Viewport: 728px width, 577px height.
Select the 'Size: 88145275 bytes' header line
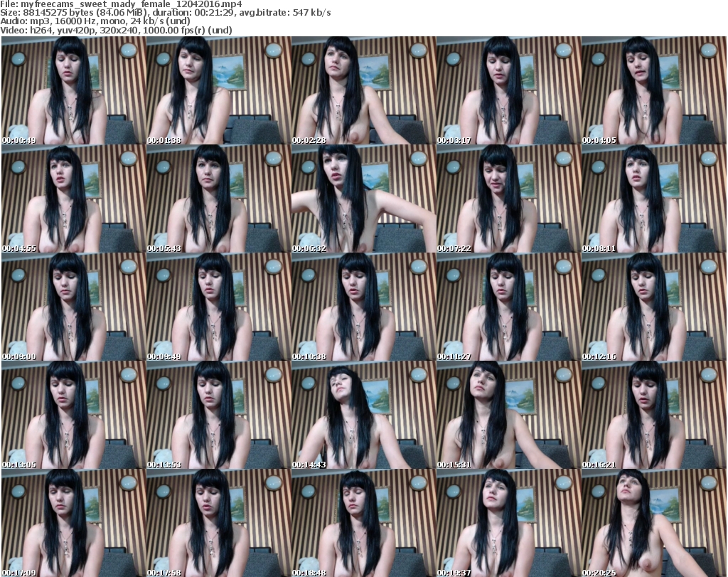click(165, 13)
